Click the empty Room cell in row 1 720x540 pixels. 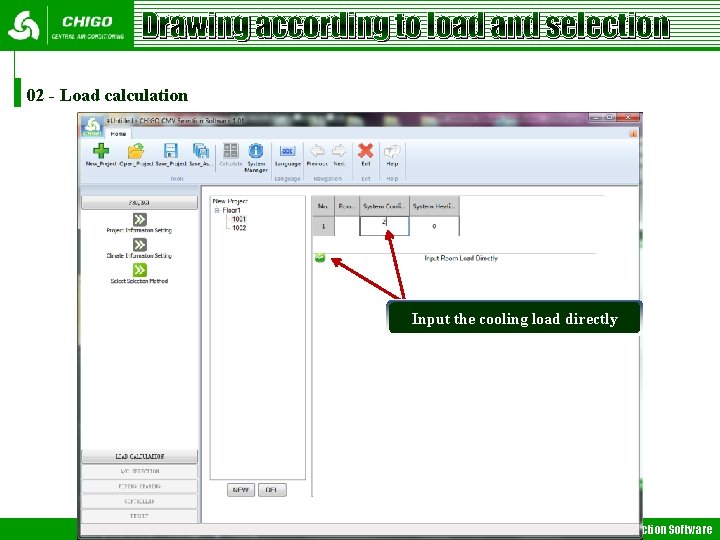click(x=347, y=226)
